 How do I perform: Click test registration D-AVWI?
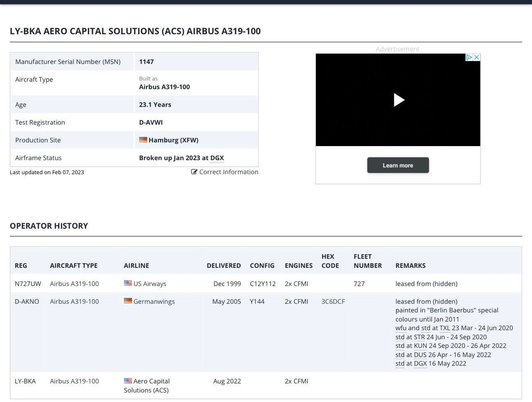coord(151,122)
